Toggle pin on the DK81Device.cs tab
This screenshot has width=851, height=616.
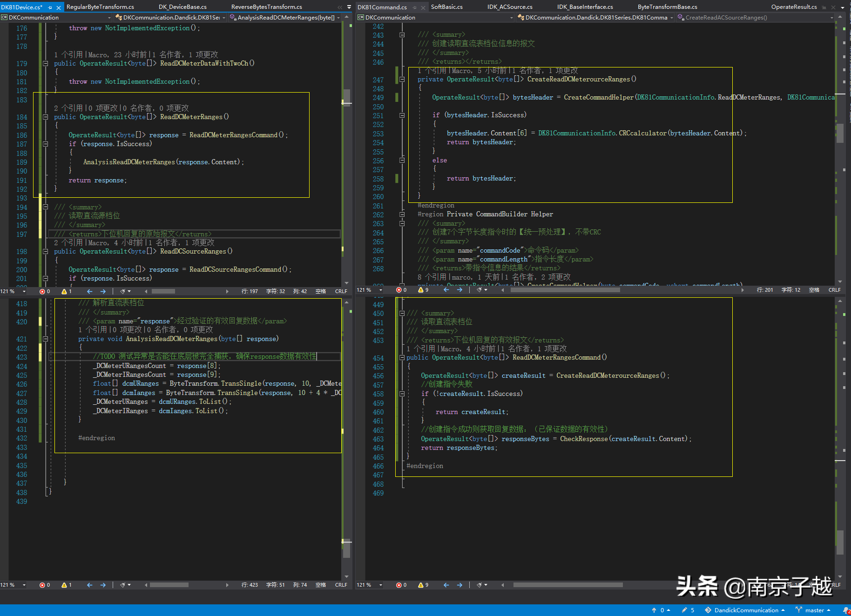50,7
